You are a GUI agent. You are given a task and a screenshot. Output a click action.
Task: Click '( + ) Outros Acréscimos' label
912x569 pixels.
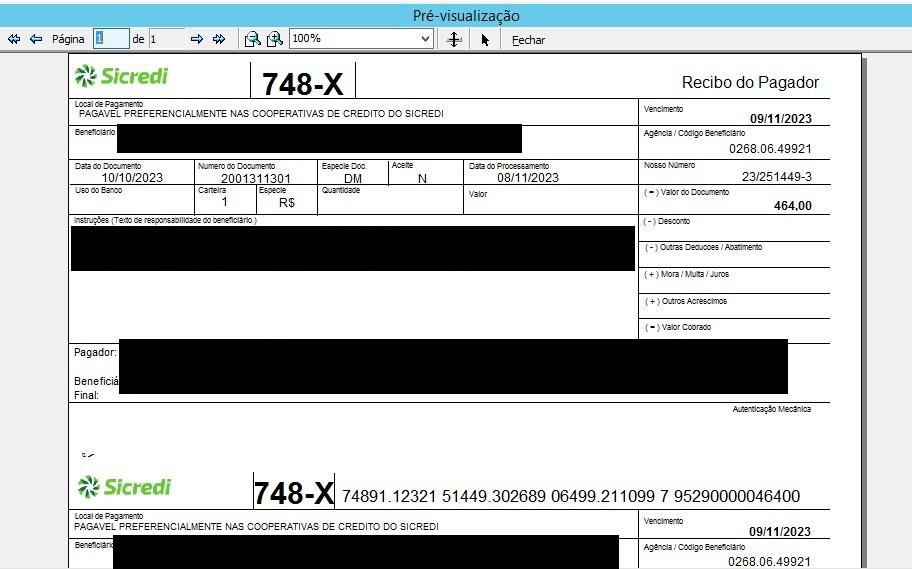tap(686, 301)
